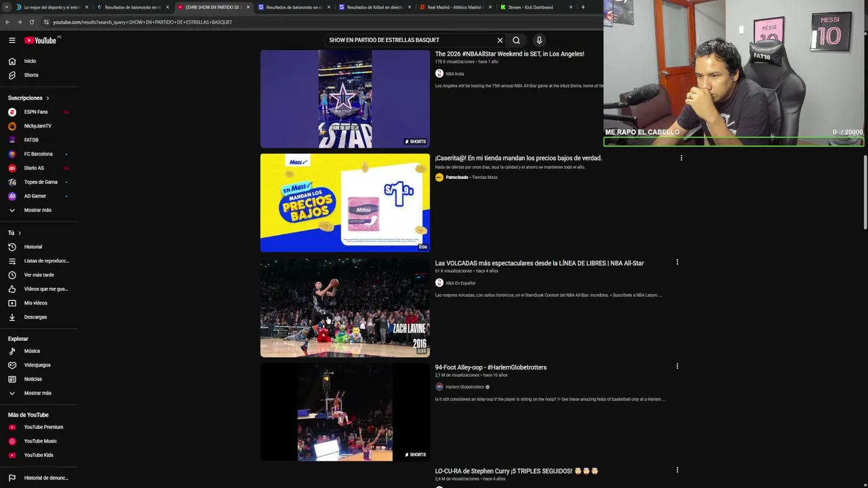Open 2026 NBA All-Star Weekend video title

pos(509,54)
